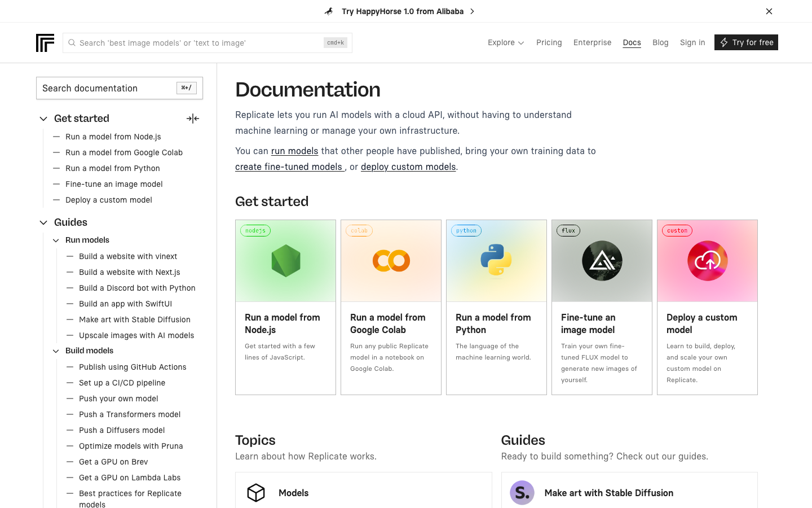The height and width of the screenshot is (508, 812).
Task: Open the Blog from the navigation
Action: point(660,42)
